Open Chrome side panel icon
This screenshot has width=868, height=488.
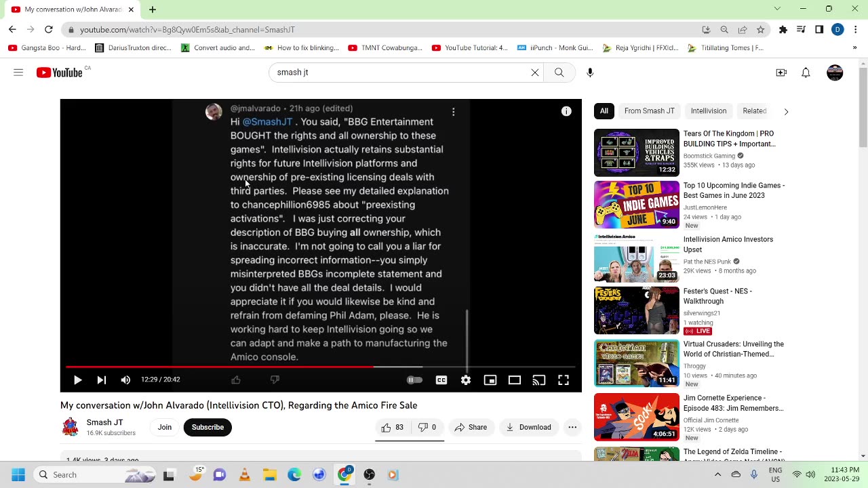pyautogui.click(x=819, y=30)
